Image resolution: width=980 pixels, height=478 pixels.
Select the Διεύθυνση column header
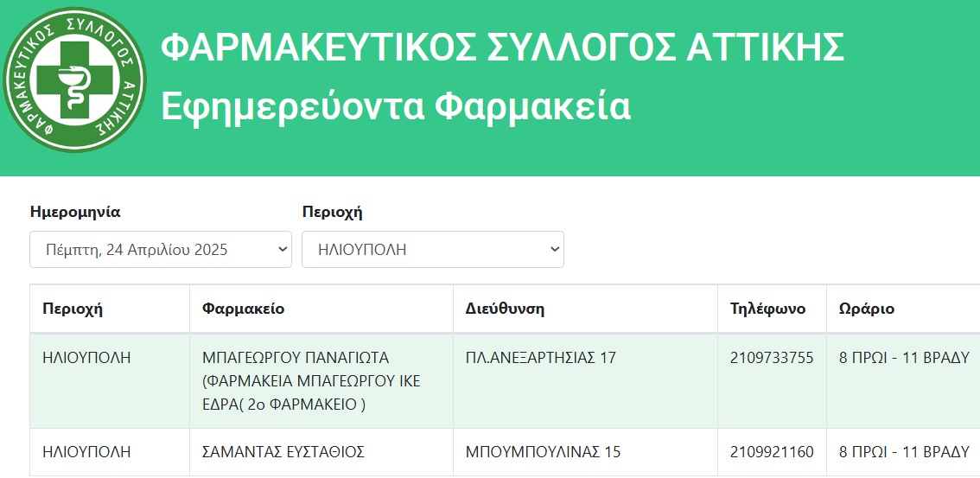(505, 309)
